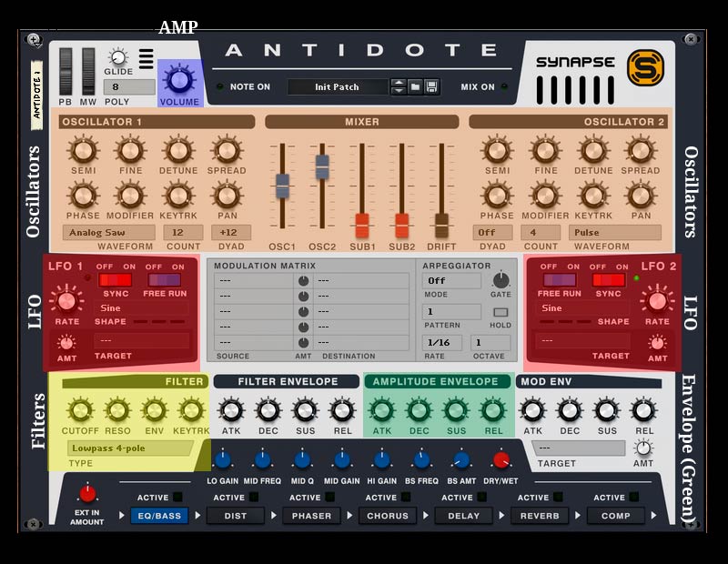Click the SUB1 mixer fader
This screenshot has width=728, height=564.
pos(362,226)
